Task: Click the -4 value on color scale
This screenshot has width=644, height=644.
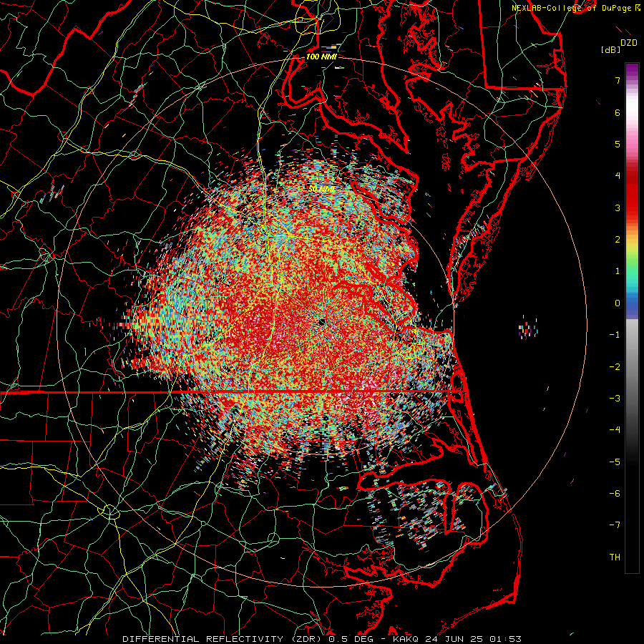Action: 615,430
